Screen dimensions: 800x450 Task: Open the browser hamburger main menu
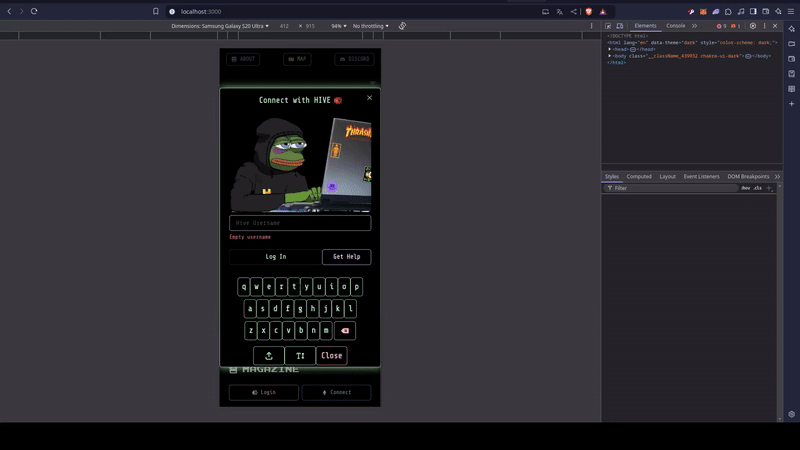tap(791, 11)
